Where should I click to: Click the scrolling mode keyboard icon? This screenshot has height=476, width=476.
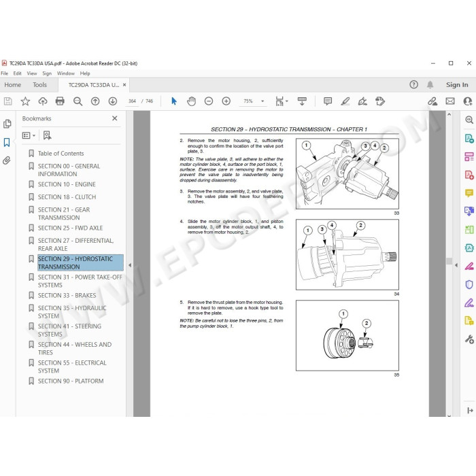(x=302, y=101)
